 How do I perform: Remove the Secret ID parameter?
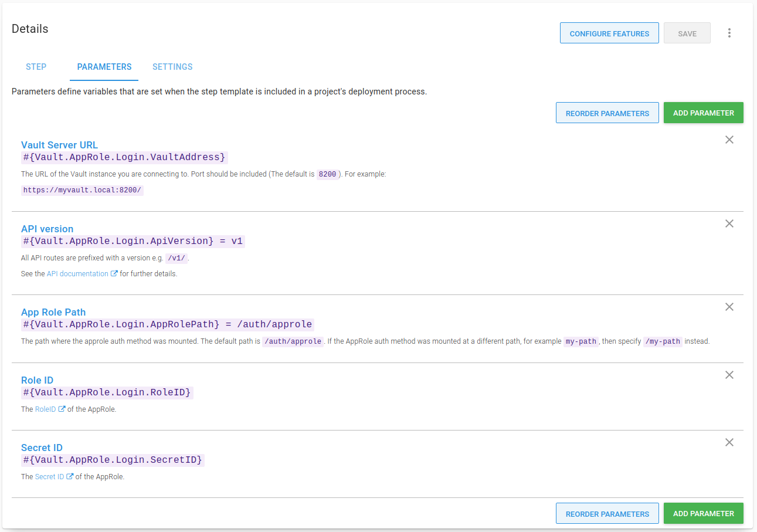click(729, 442)
